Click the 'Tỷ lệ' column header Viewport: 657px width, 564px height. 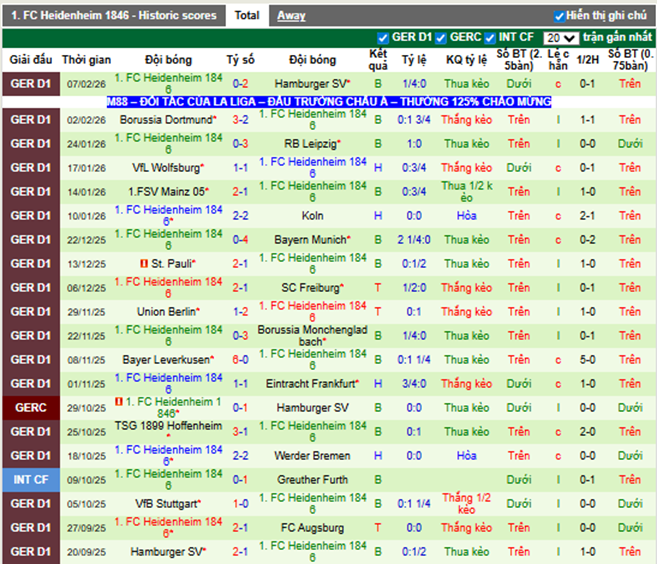point(414,60)
